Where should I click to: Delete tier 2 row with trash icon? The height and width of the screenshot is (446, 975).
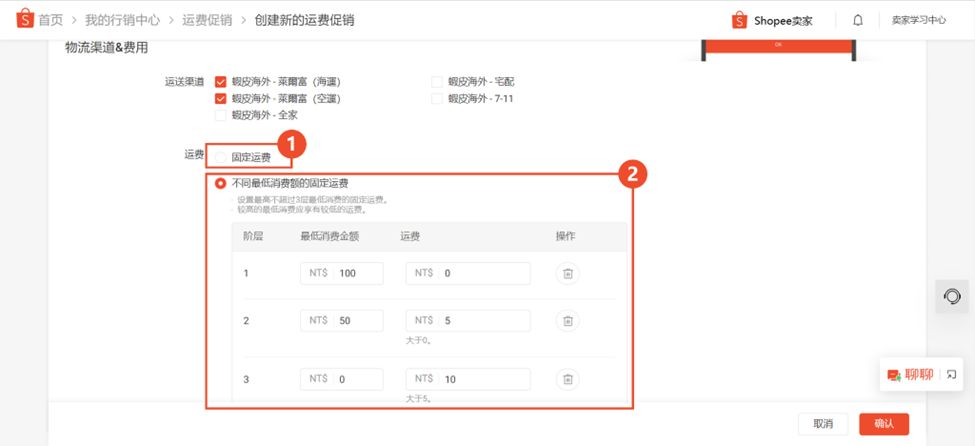pyautogui.click(x=568, y=320)
